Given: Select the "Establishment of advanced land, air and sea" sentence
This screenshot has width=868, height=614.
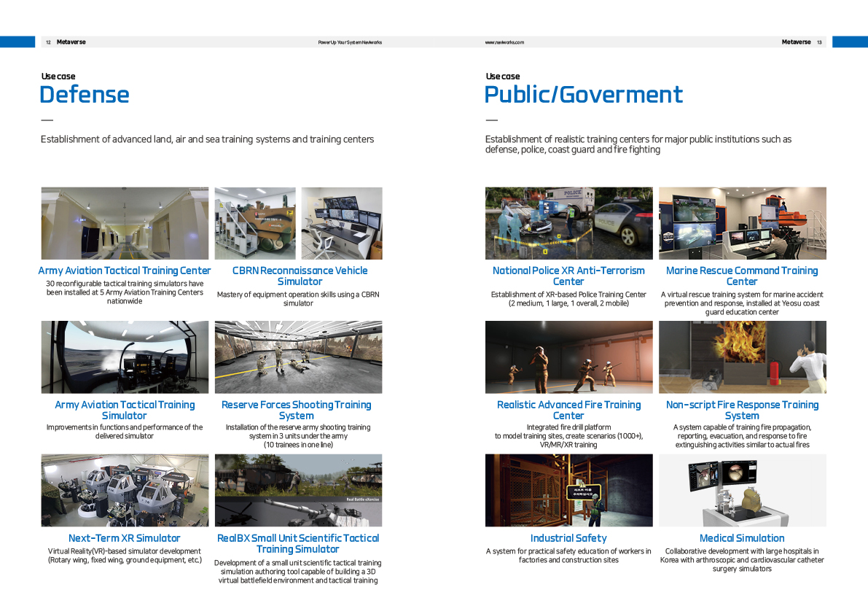Looking at the screenshot, I should pyautogui.click(x=207, y=139).
